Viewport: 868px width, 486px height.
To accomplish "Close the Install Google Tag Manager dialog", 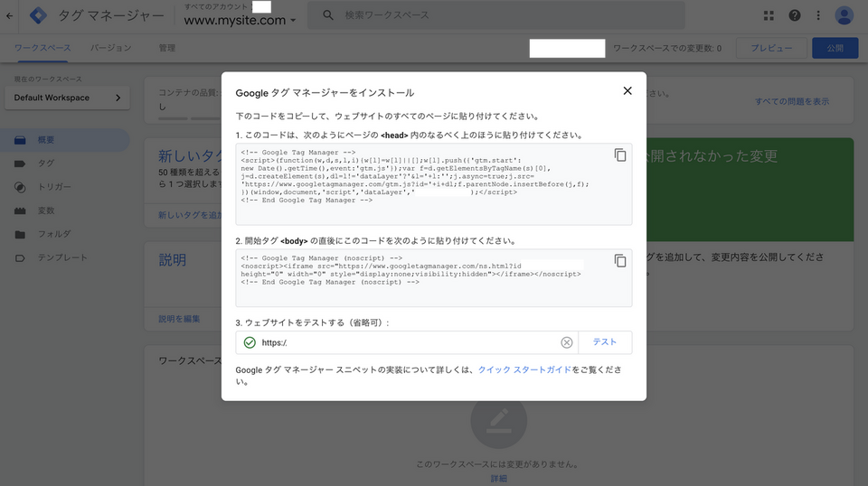I will pos(627,90).
